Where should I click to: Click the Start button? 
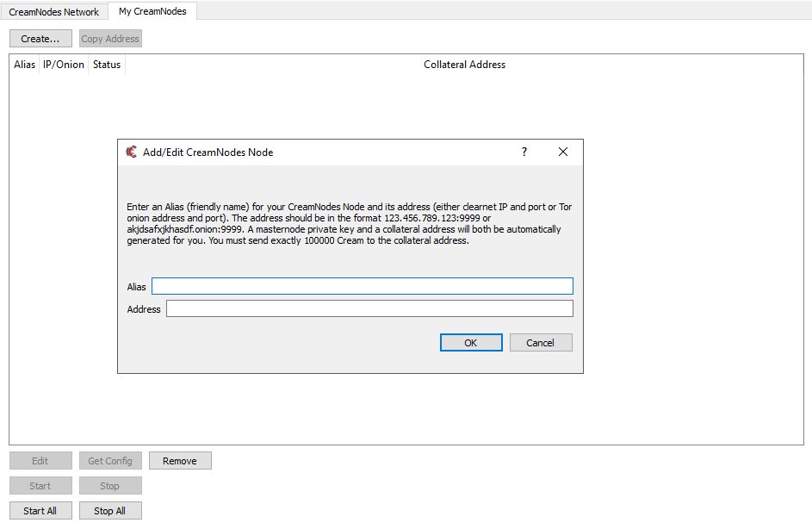coord(40,485)
